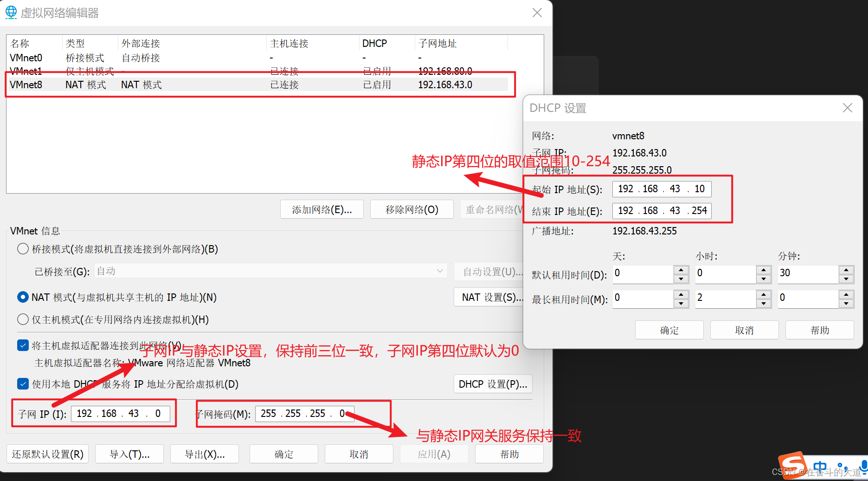Toggle 将主机虚拟适配器连接到此网络 checkbox
This screenshot has width=868, height=481.
pos(23,345)
